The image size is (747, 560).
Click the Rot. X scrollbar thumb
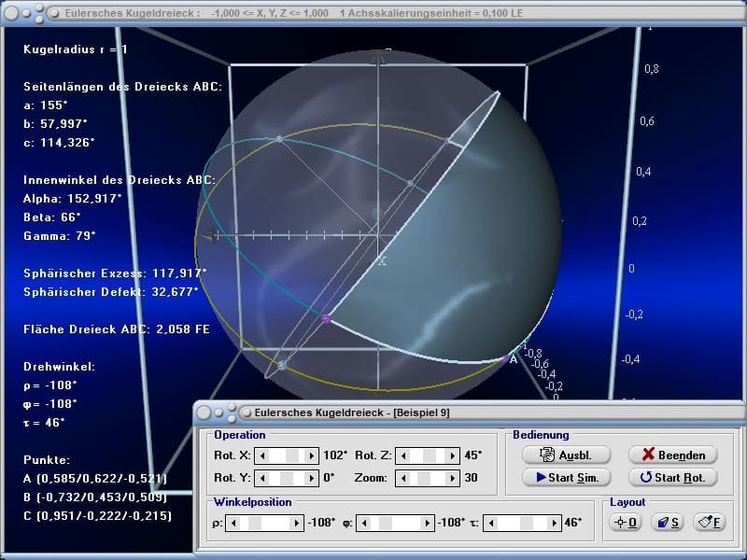click(x=292, y=455)
